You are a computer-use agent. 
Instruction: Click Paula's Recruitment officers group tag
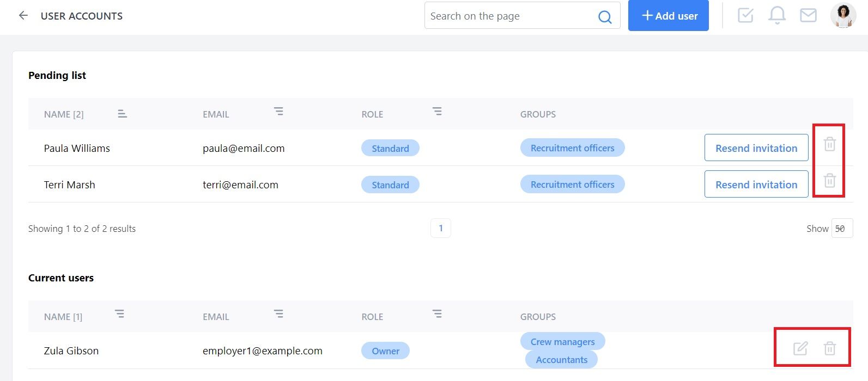(x=572, y=148)
